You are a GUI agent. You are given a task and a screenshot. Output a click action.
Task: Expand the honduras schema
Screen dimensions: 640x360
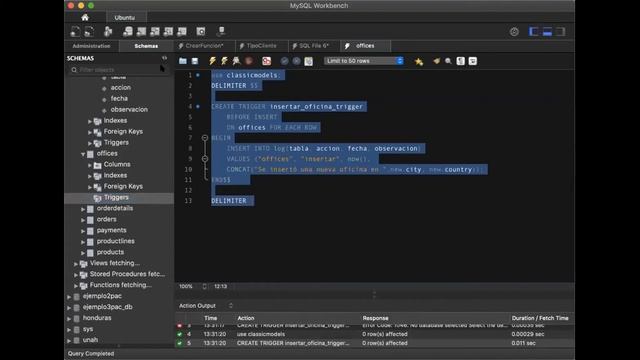pyautogui.click(x=69, y=318)
